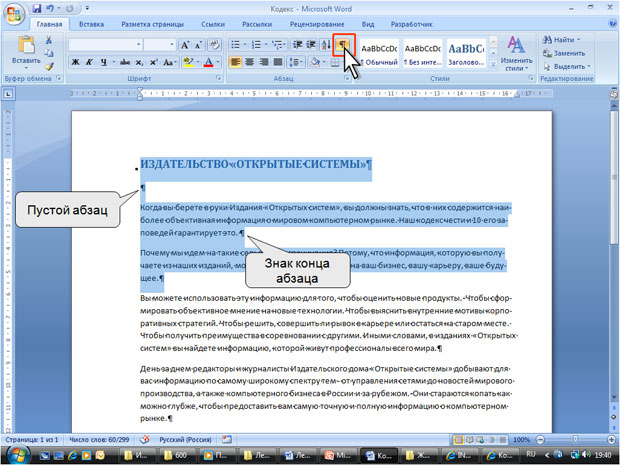Apply the Обычный style
This screenshot has height=465, width=620.
point(379,53)
